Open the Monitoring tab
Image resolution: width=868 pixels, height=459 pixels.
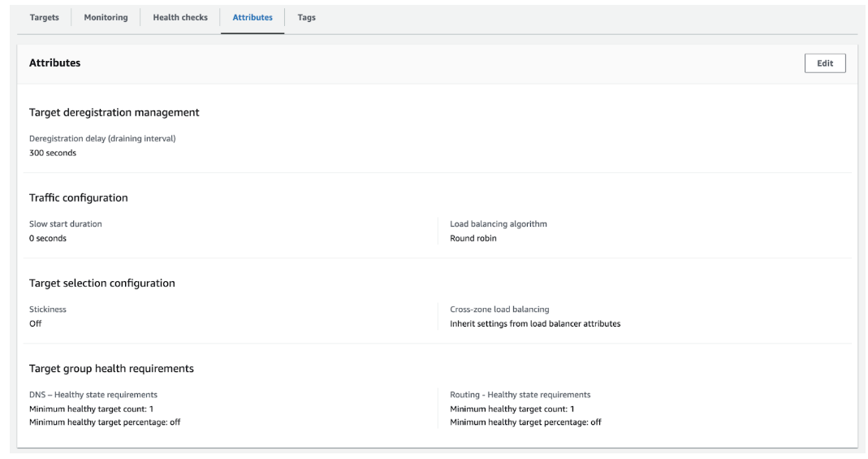point(106,17)
